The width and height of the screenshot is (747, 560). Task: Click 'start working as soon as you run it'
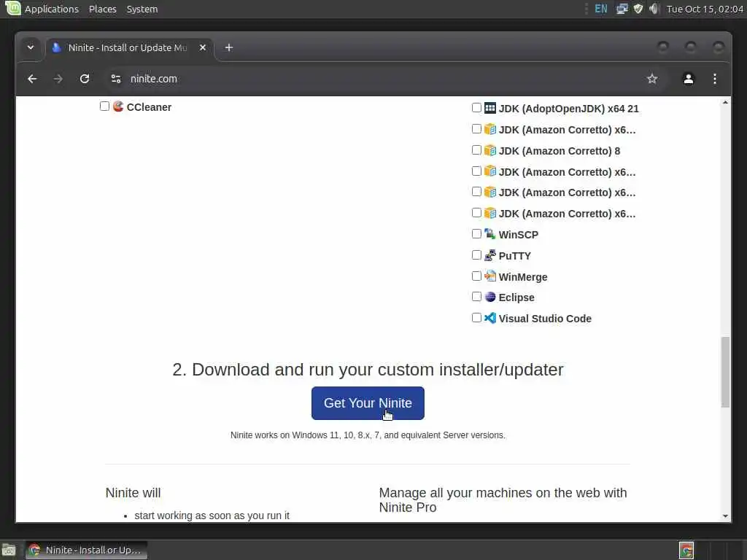tap(212, 516)
